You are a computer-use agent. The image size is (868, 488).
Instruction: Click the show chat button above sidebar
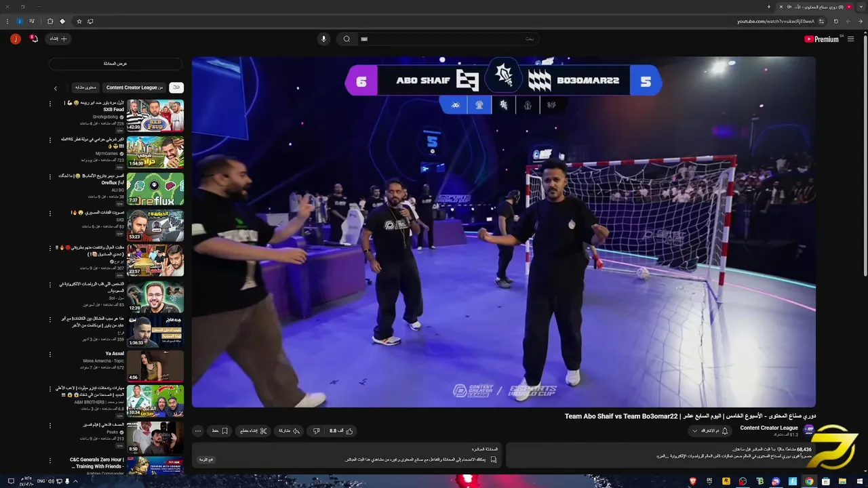tap(115, 63)
